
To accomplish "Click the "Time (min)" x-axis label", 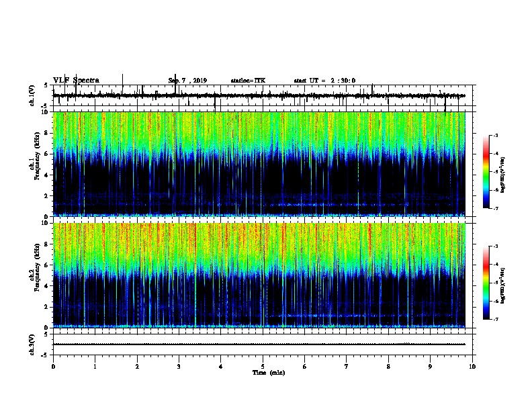I will point(269,373).
